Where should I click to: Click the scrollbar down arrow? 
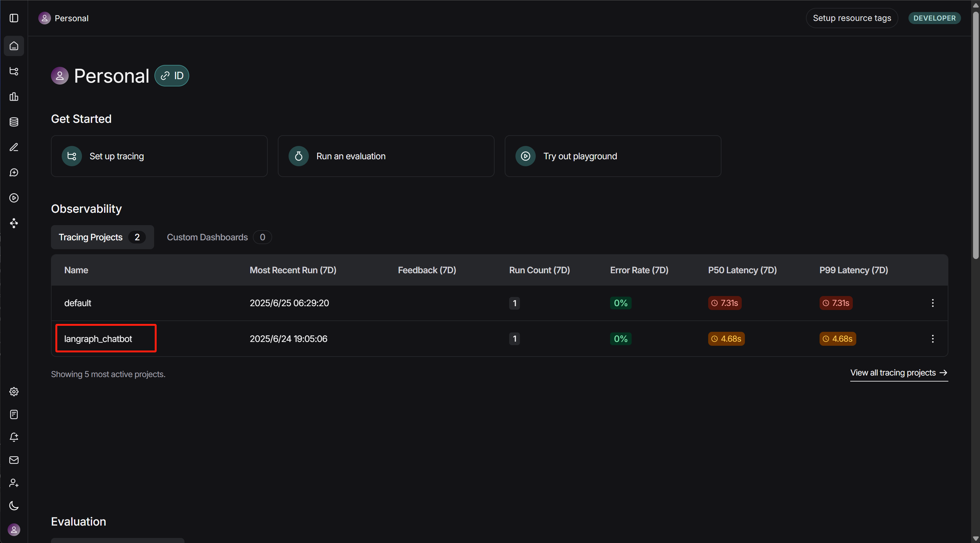pos(976,539)
